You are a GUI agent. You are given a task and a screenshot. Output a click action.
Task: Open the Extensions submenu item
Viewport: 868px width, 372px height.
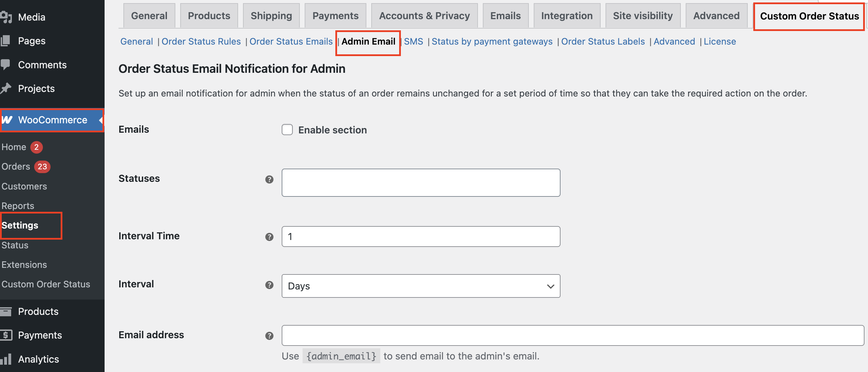(24, 265)
